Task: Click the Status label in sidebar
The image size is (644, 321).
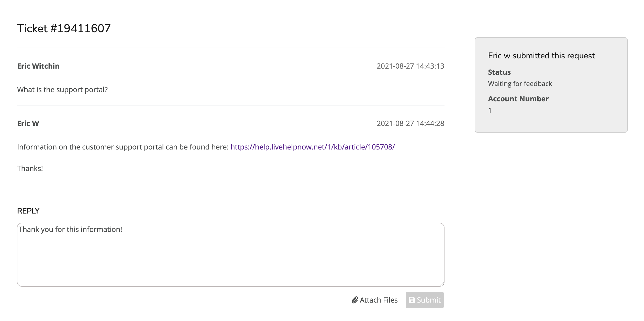Action: tap(499, 72)
